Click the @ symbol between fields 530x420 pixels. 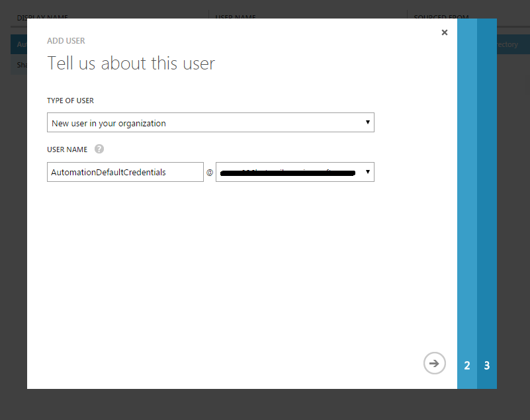point(210,173)
